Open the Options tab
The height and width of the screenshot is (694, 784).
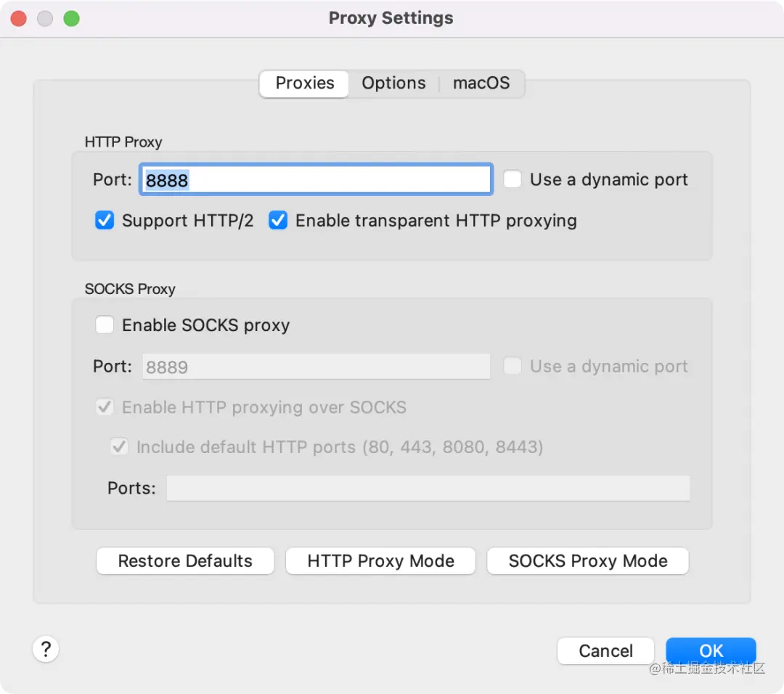point(393,83)
